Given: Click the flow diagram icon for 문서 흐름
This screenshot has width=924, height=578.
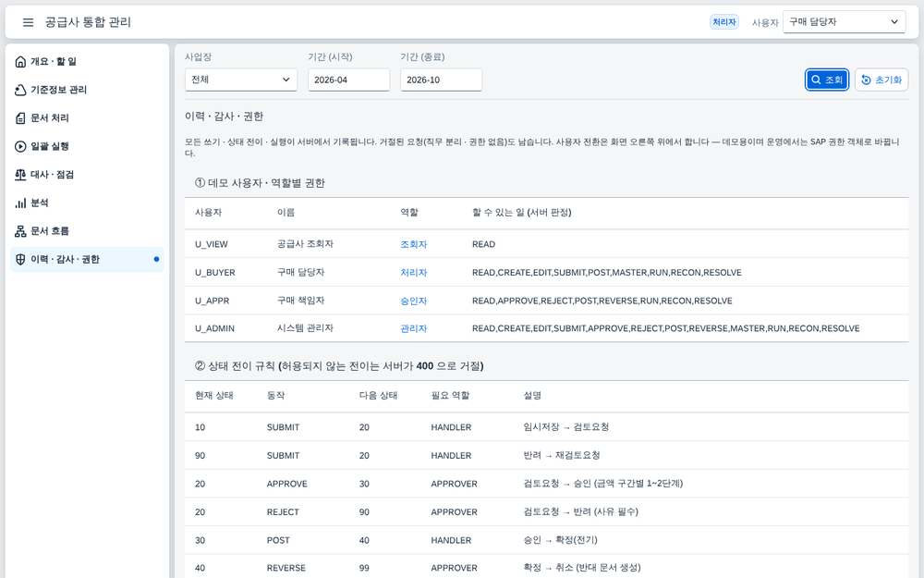Looking at the screenshot, I should [20, 231].
